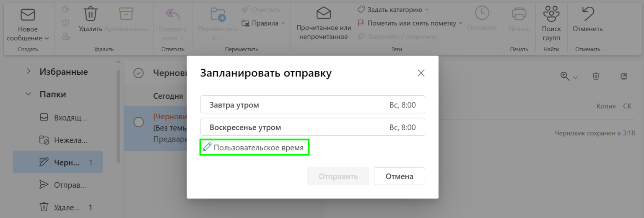This screenshot has width=644, height=218.
Task: Click the Очистить broom icon
Action: coord(245,9)
